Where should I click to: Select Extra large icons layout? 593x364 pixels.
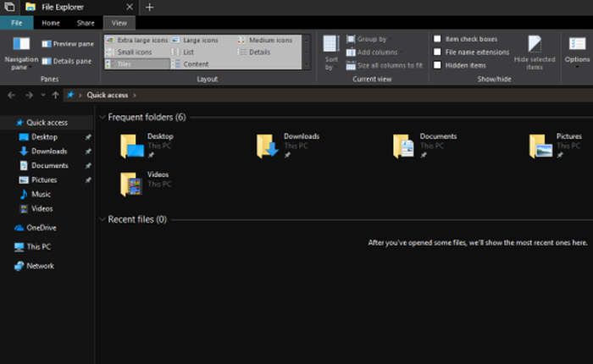[137, 40]
